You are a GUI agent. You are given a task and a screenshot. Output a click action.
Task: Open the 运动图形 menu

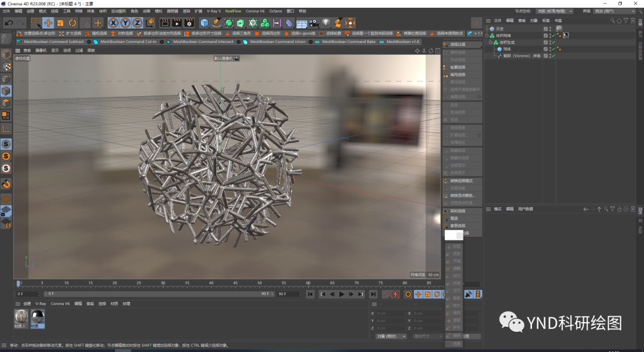[x=118, y=11]
